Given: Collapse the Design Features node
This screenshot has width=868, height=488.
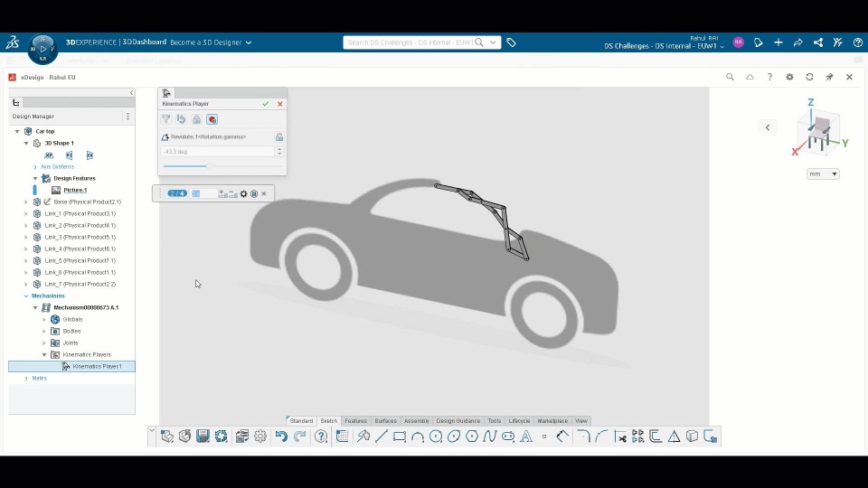Looking at the screenshot, I should [x=34, y=178].
